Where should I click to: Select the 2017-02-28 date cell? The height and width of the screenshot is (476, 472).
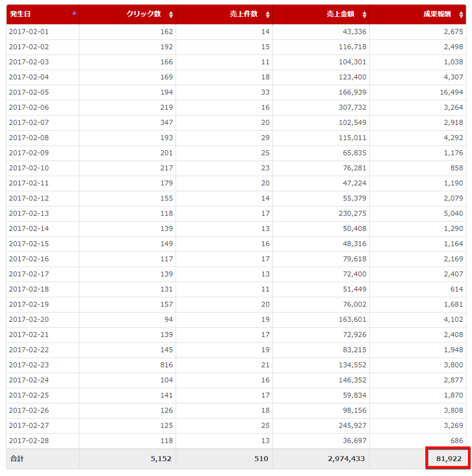click(x=29, y=440)
